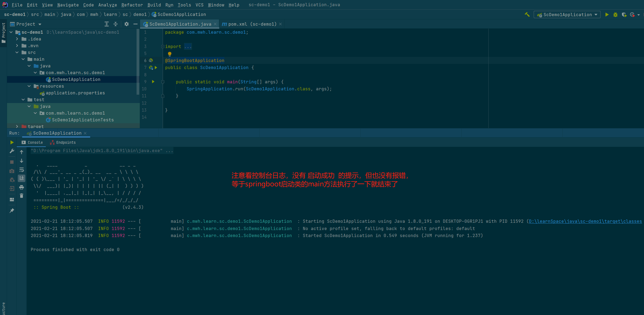Open the target\classes path link in the console
644x315 pixels.
tap(585, 221)
